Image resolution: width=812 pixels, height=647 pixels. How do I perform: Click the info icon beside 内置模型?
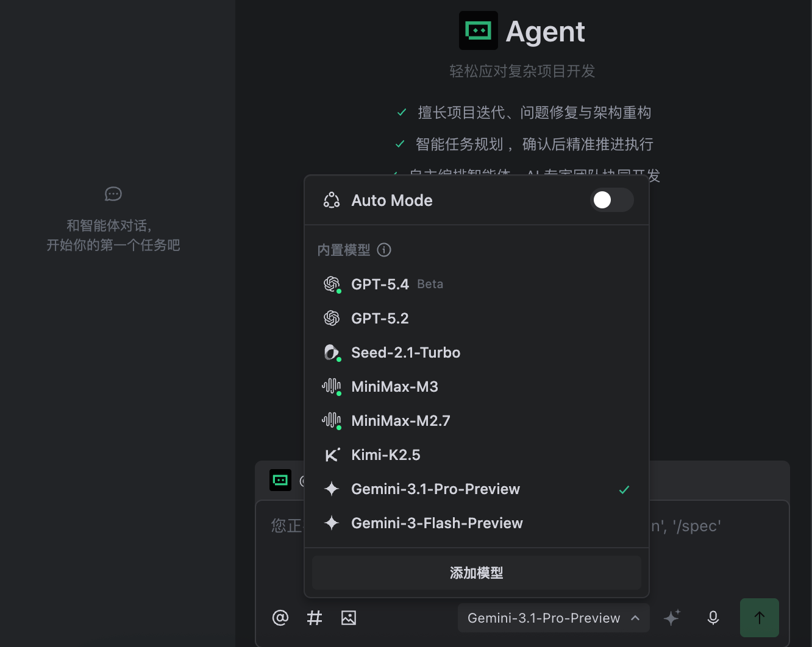click(x=384, y=250)
